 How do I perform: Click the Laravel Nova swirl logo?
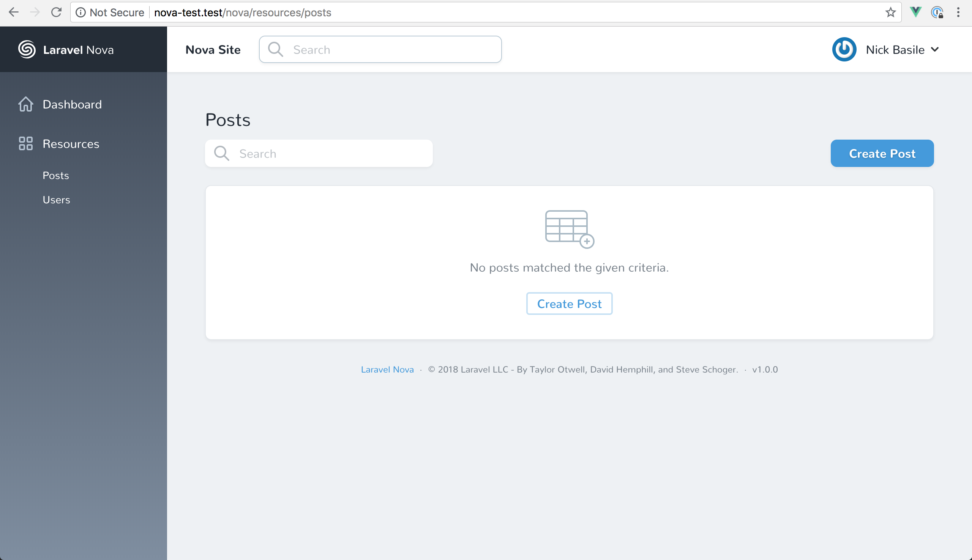(x=27, y=50)
